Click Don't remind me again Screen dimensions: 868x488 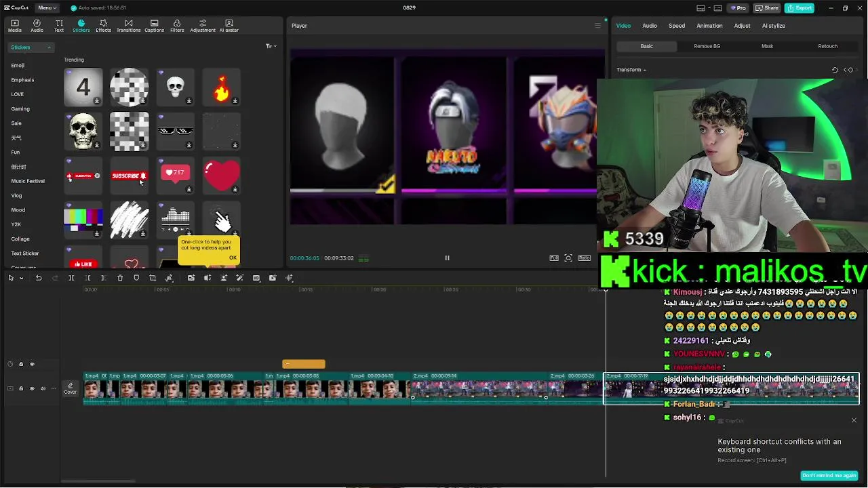[x=829, y=476]
